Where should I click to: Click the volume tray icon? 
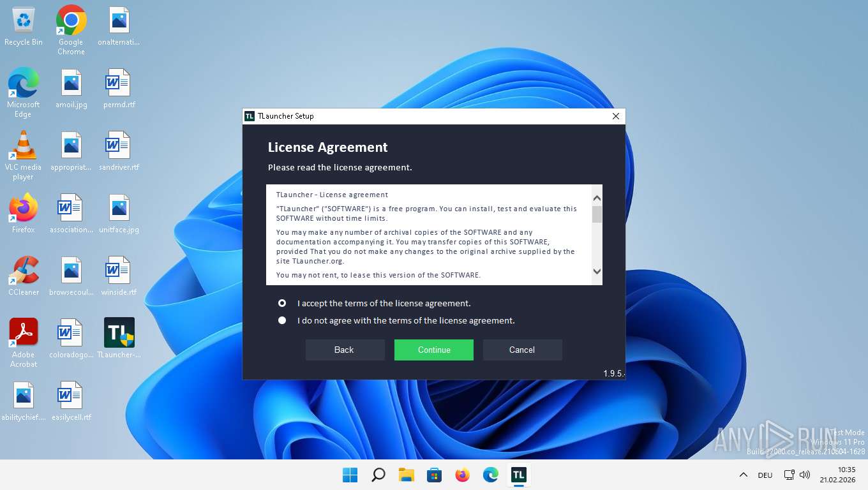click(805, 475)
